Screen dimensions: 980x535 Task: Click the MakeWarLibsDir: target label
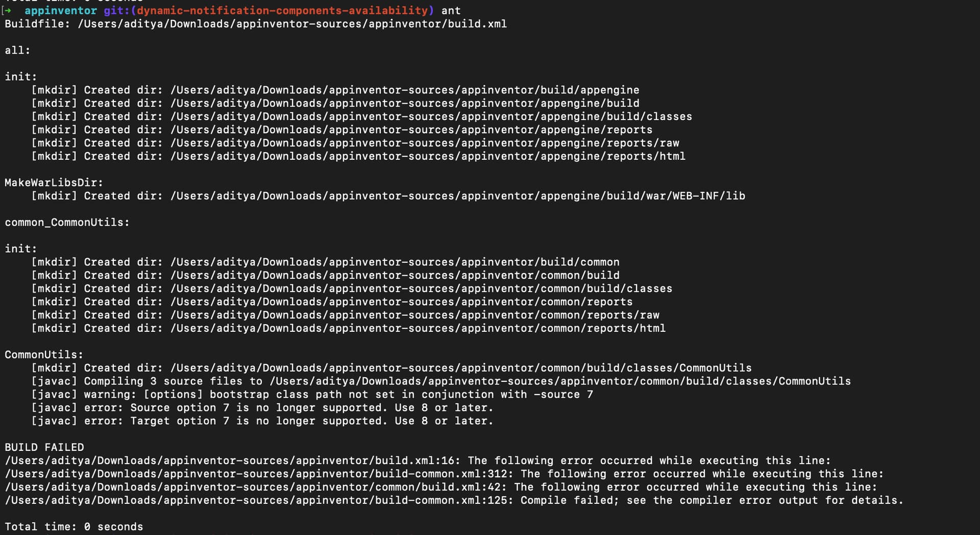tap(54, 183)
